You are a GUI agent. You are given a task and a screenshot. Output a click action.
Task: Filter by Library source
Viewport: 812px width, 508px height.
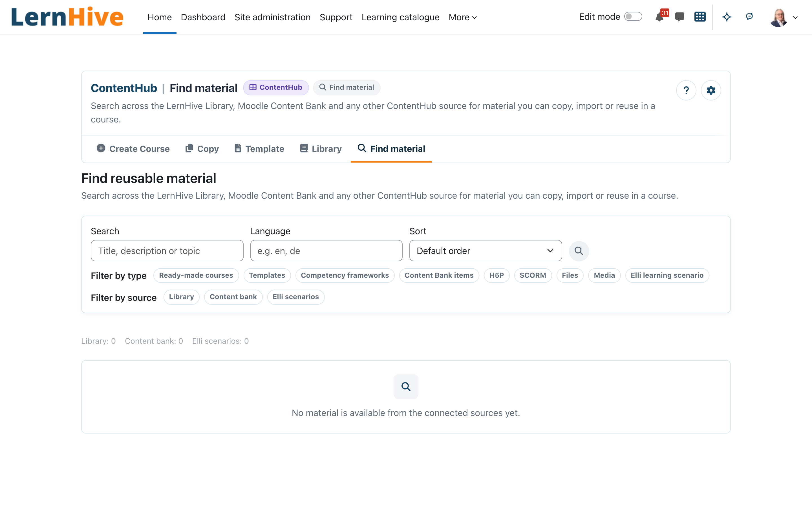coord(181,297)
